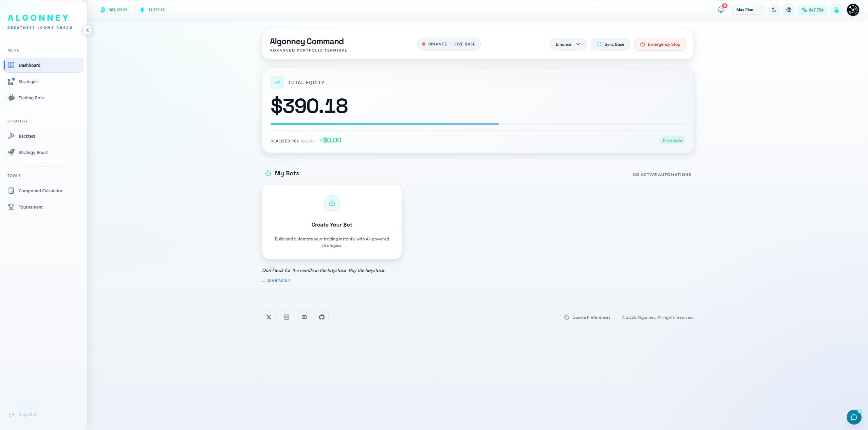Click the total equity trend icon
The height and width of the screenshot is (430, 868).
click(x=277, y=82)
